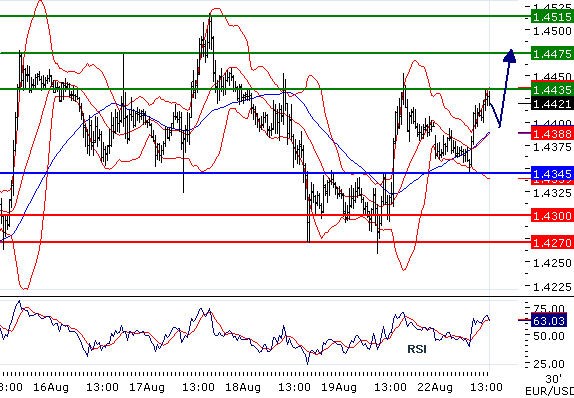
Task: Click the red 1.4388 price label
Action: [552, 133]
